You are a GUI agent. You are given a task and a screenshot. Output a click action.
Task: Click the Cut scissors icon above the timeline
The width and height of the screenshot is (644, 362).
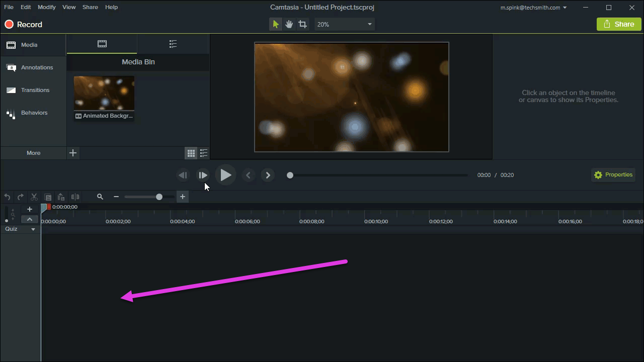(x=34, y=197)
